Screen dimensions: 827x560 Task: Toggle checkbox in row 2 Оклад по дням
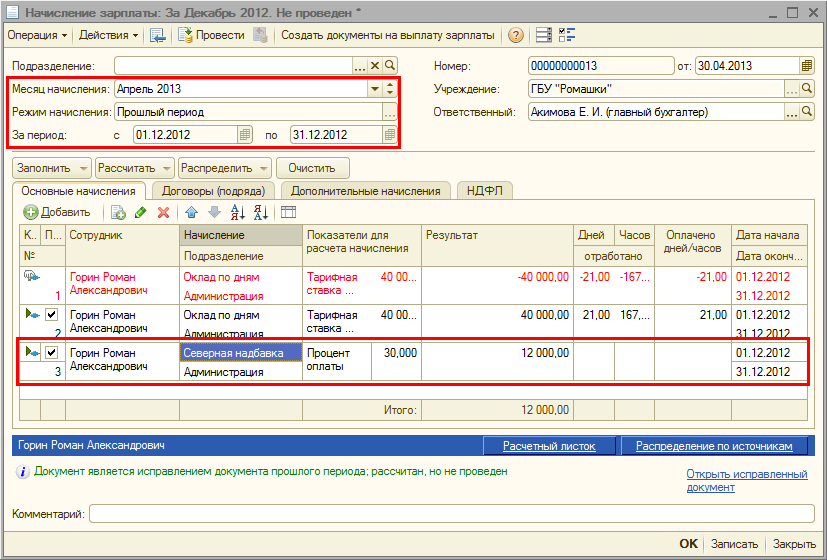(51, 314)
